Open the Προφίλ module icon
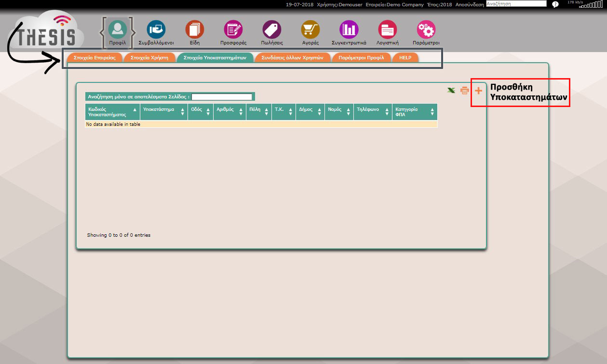Viewport: 607px width, 364px height. click(x=117, y=29)
